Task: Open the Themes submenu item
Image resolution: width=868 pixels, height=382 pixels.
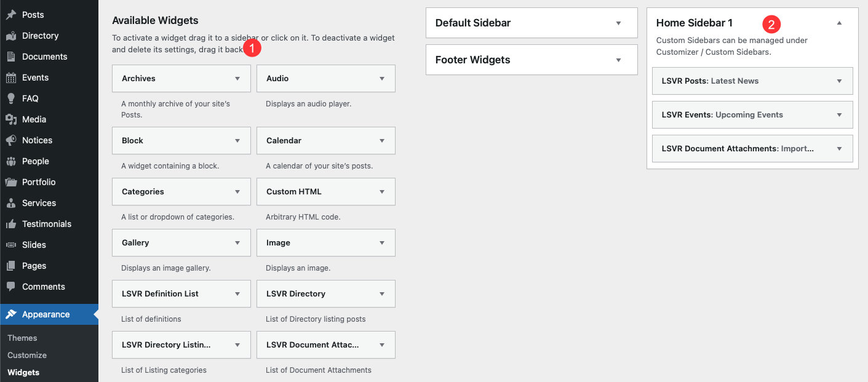Action: (22, 338)
